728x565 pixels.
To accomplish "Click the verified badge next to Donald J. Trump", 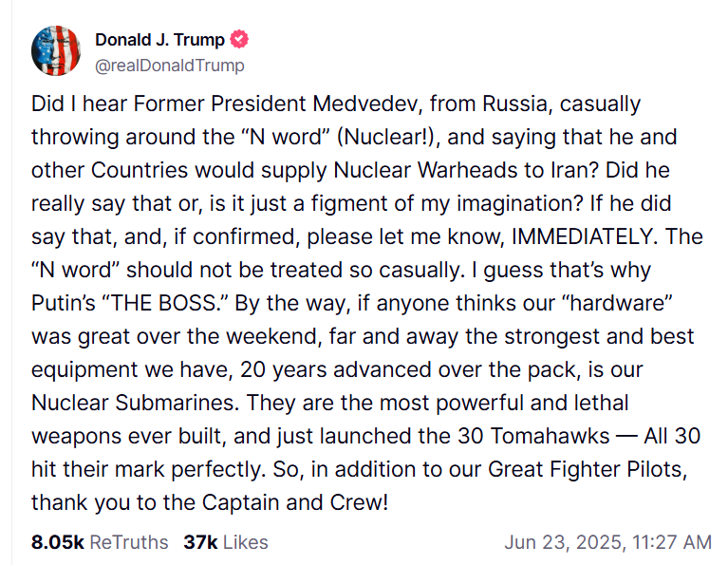I will tap(241, 39).
